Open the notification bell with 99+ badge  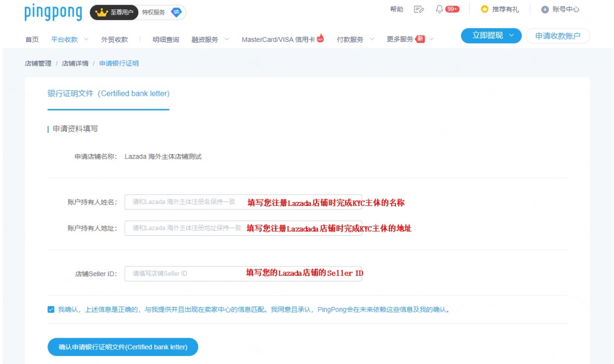pos(439,9)
